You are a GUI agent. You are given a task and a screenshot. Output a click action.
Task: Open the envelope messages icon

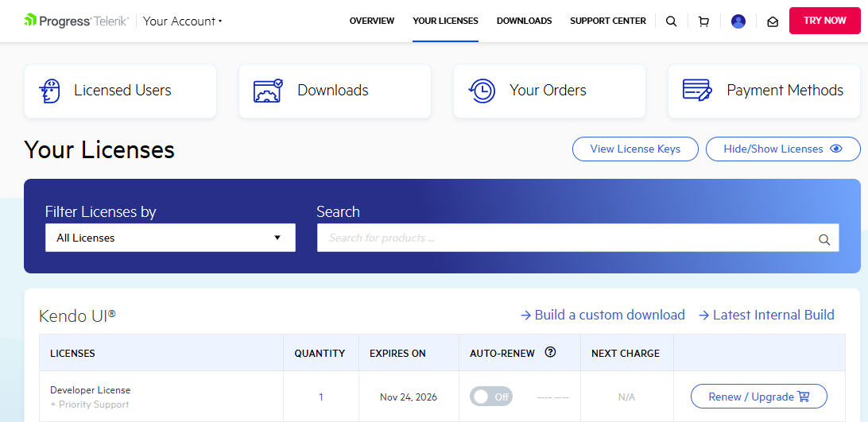point(773,22)
